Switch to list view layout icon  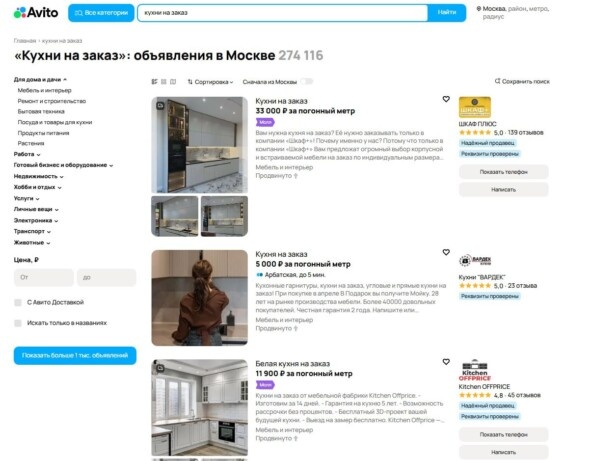pyautogui.click(x=154, y=82)
